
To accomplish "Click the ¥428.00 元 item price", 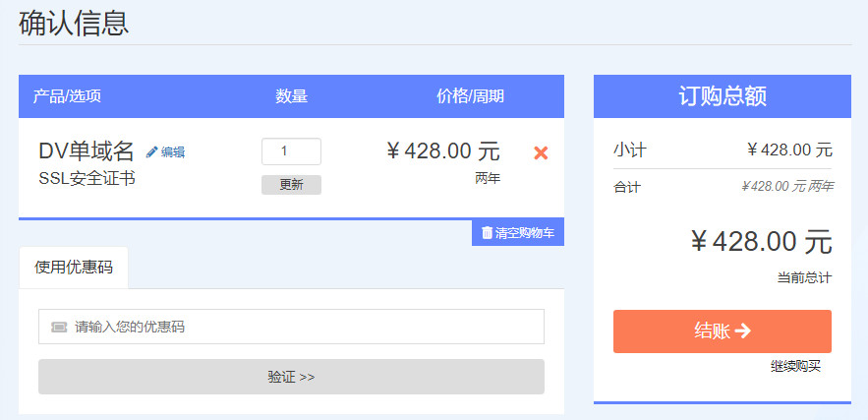I will (443, 150).
